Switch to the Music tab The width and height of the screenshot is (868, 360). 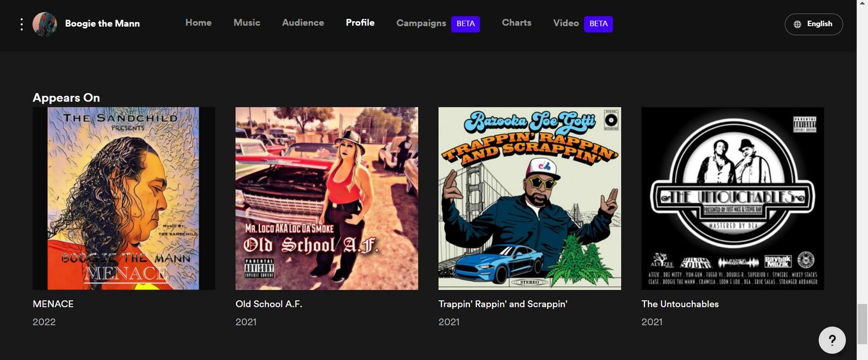tap(247, 23)
